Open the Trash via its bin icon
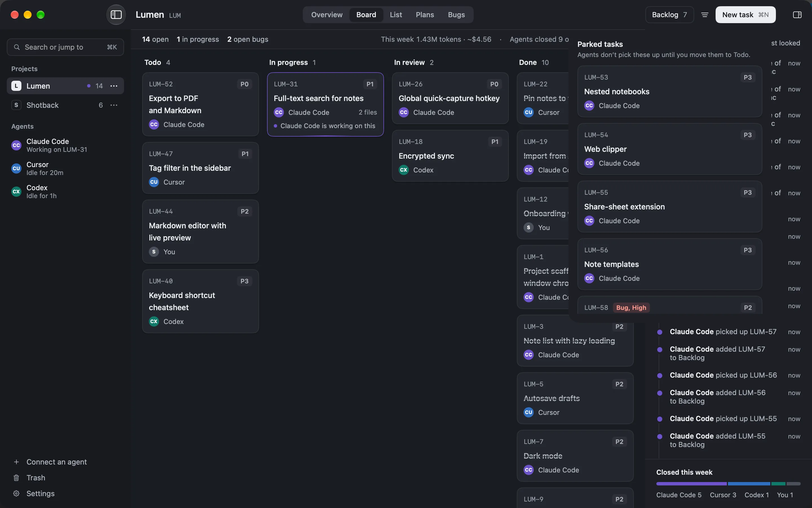This screenshot has height=508, width=812. pyautogui.click(x=16, y=478)
